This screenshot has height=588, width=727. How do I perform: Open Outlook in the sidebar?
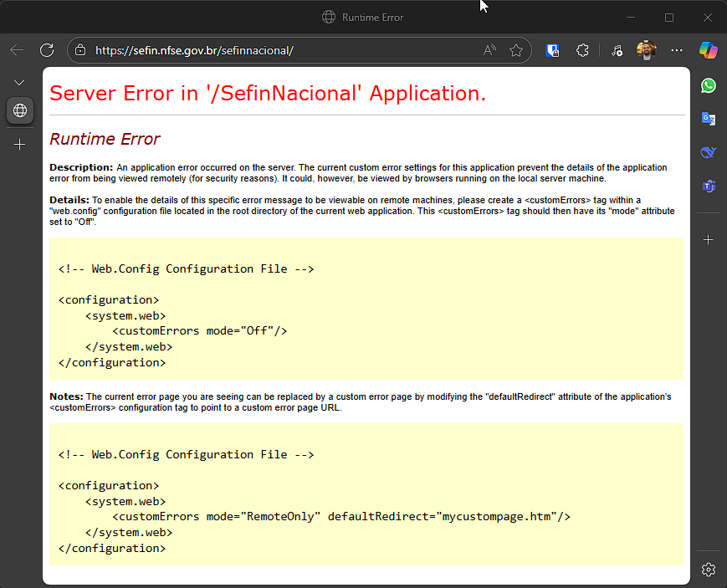[709, 119]
